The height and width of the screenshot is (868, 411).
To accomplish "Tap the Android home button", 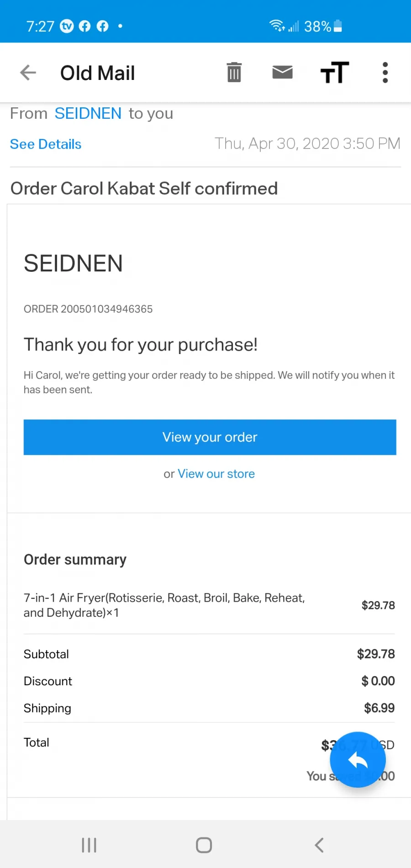I will 204,845.
